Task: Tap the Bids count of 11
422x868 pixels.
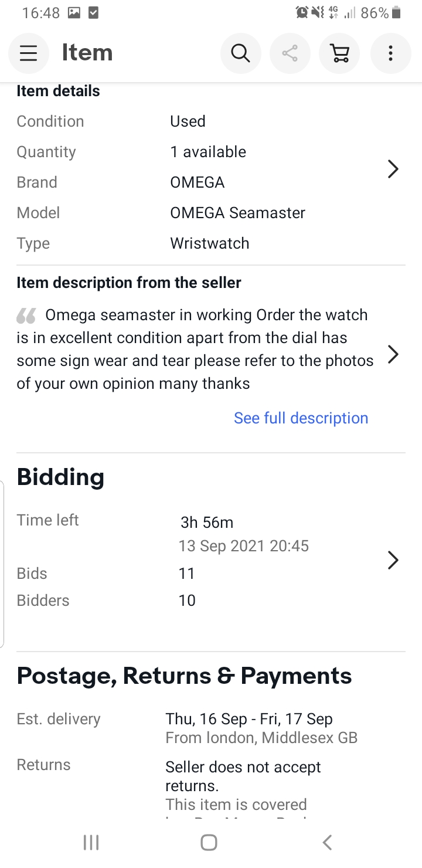Action: (186, 574)
